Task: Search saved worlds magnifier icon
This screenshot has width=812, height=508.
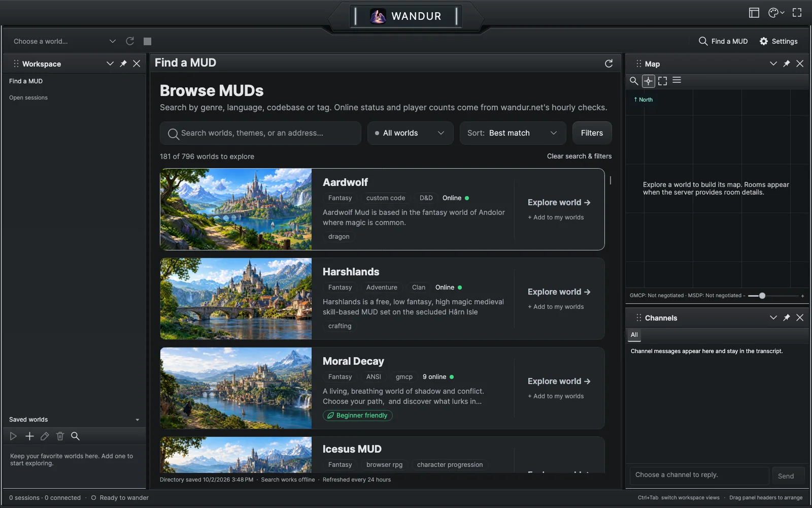Action: point(75,436)
